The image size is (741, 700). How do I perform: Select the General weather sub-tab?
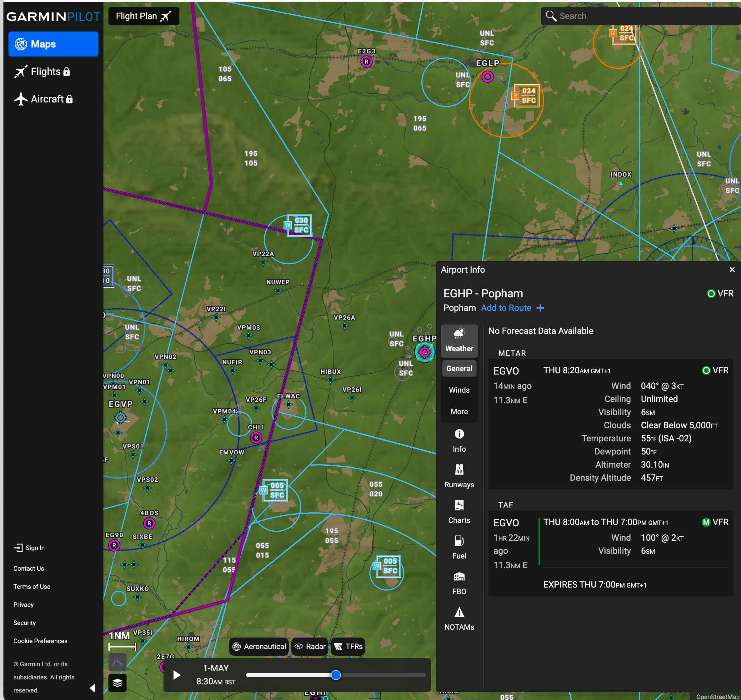click(459, 368)
